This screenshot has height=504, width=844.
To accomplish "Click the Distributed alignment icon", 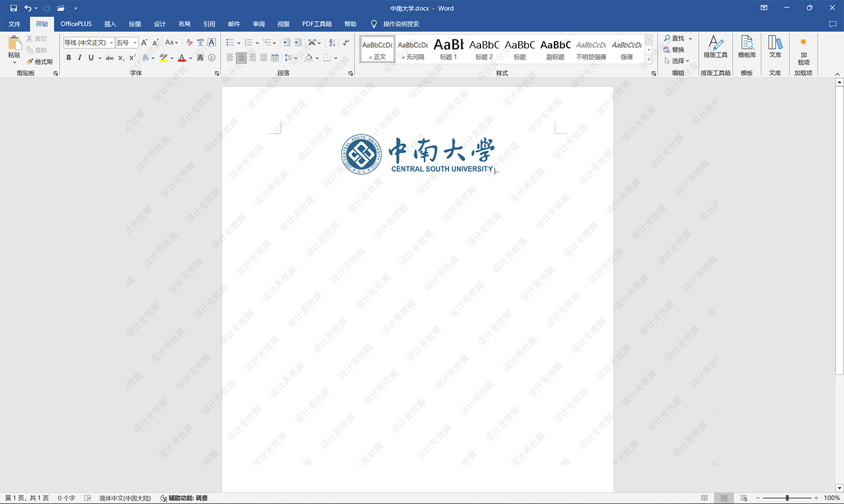I will (275, 58).
